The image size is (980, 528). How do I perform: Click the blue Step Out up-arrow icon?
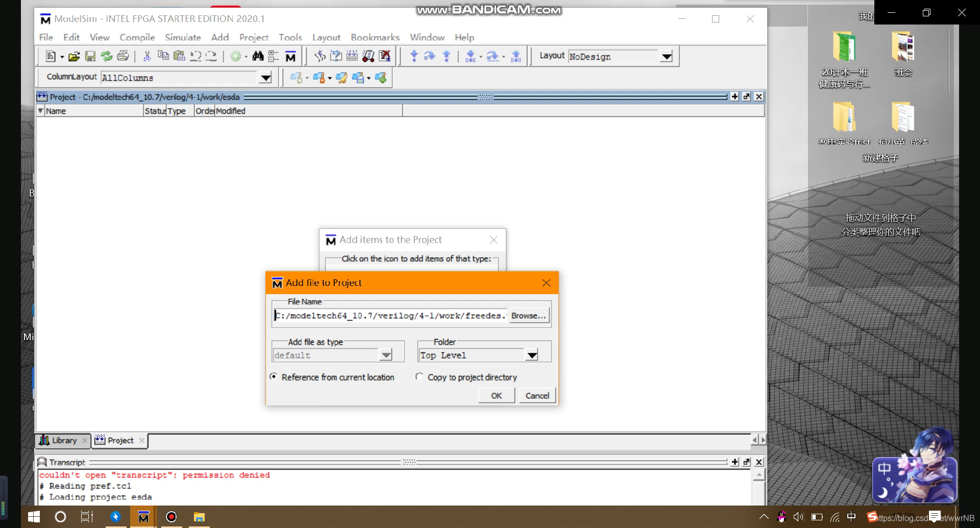(x=447, y=56)
